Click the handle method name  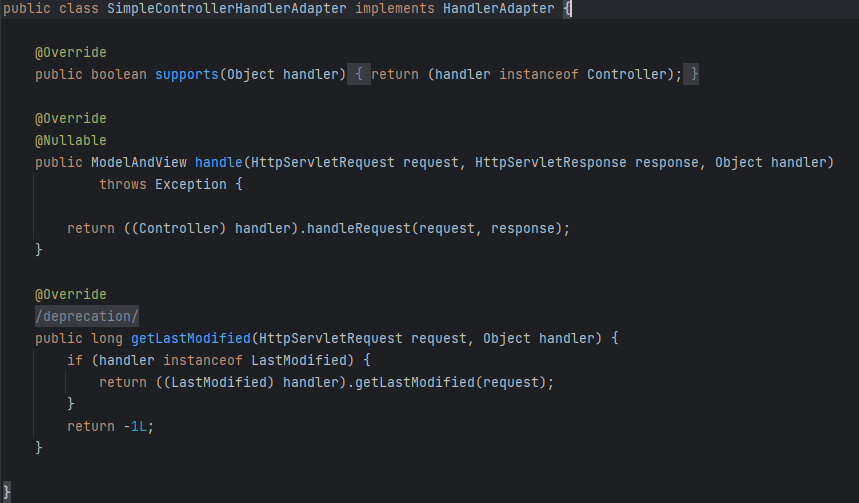tap(219, 162)
